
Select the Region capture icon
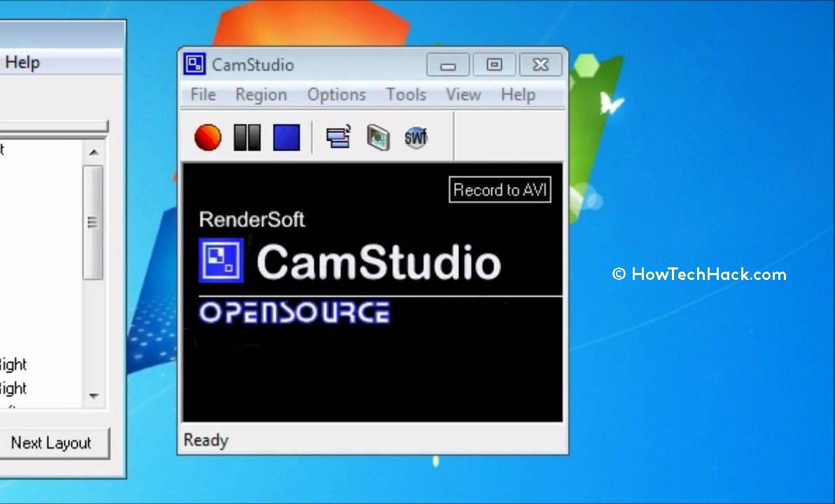(x=338, y=137)
